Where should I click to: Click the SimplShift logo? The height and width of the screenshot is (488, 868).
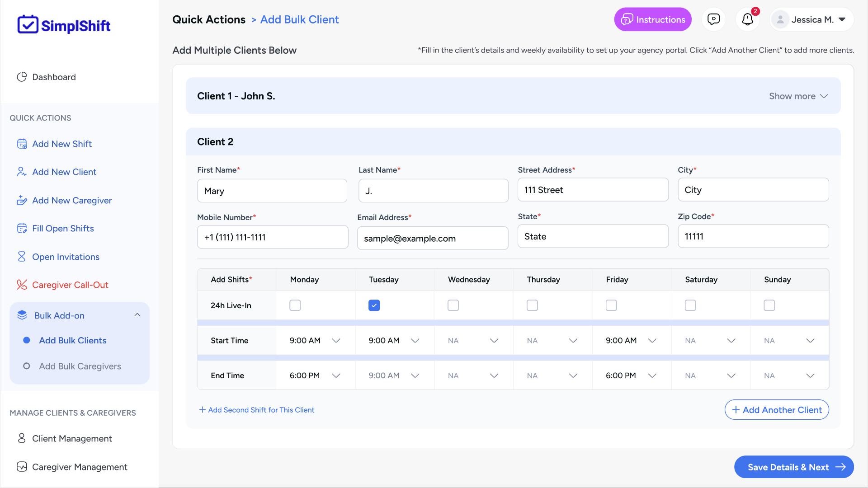click(x=63, y=24)
